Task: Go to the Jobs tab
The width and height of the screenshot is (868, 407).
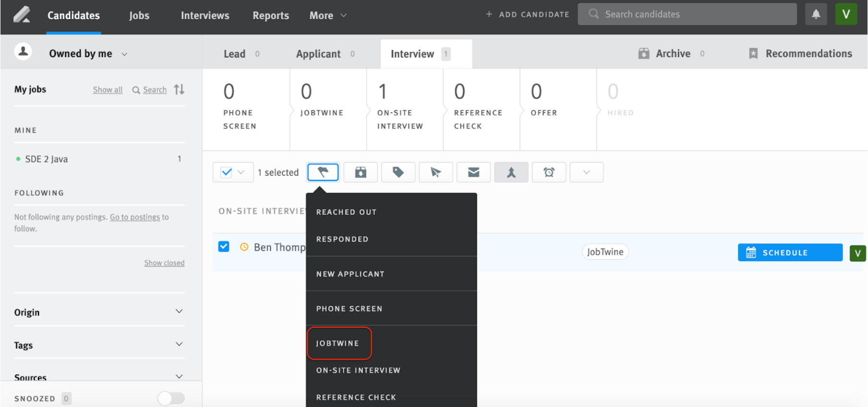Action: tap(139, 15)
